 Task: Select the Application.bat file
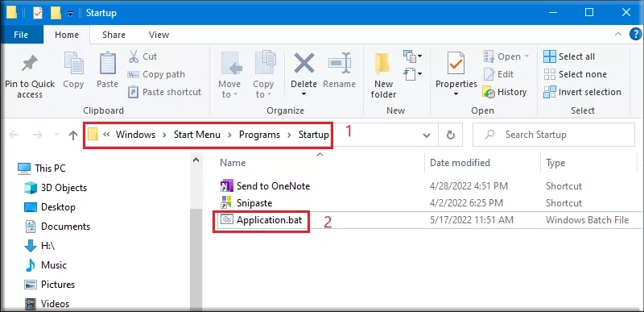[261, 220]
